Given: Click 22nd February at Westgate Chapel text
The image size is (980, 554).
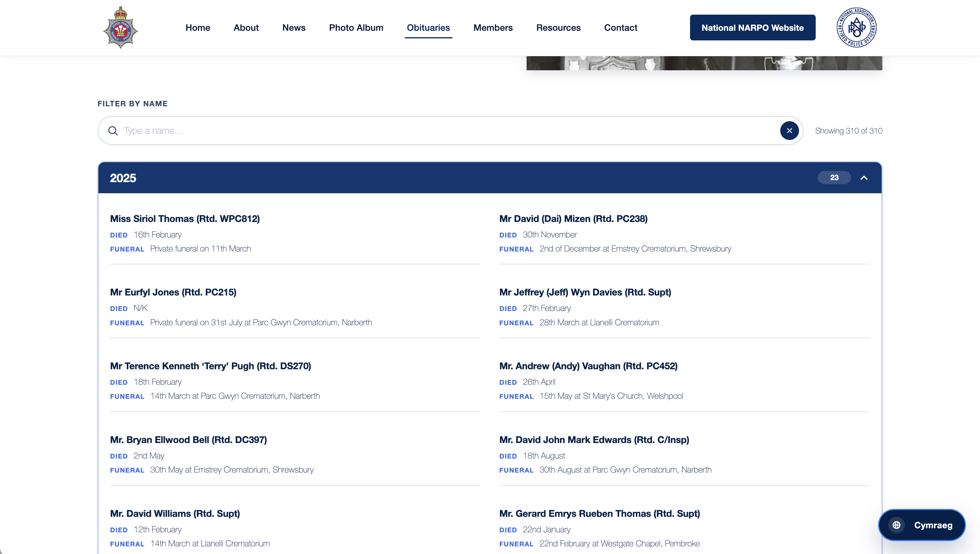Looking at the screenshot, I should click(619, 544).
